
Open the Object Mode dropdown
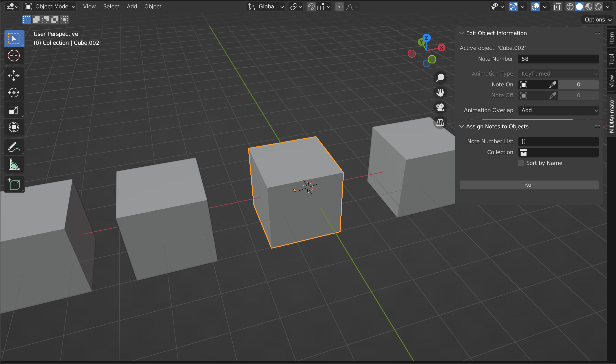[x=50, y=7]
